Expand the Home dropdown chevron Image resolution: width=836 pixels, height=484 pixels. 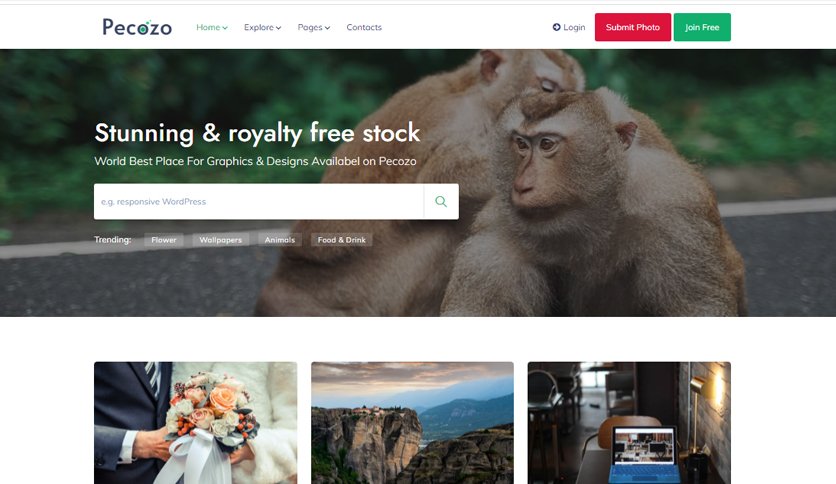pyautogui.click(x=225, y=28)
